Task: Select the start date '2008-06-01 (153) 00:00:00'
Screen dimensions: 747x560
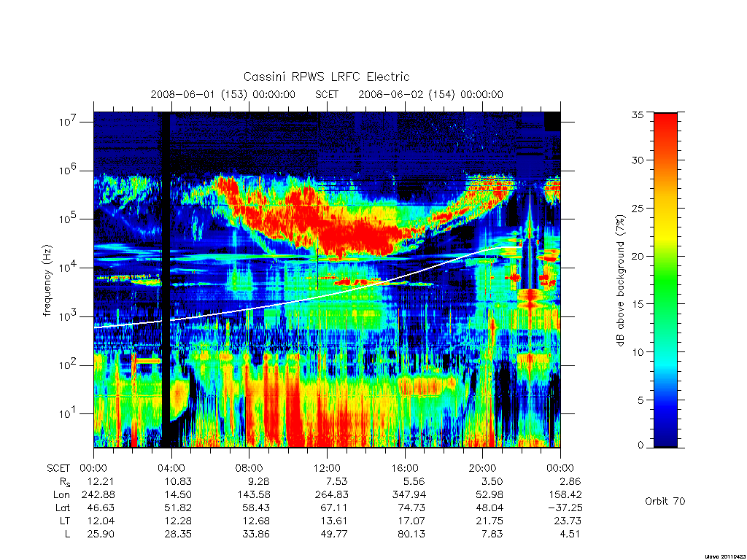Action: [x=223, y=94]
